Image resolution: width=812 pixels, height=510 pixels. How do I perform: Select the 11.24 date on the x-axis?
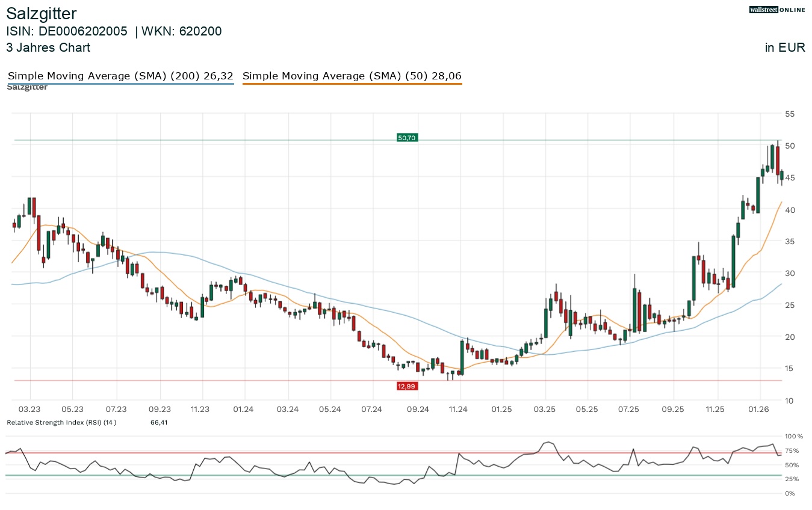[x=458, y=410]
